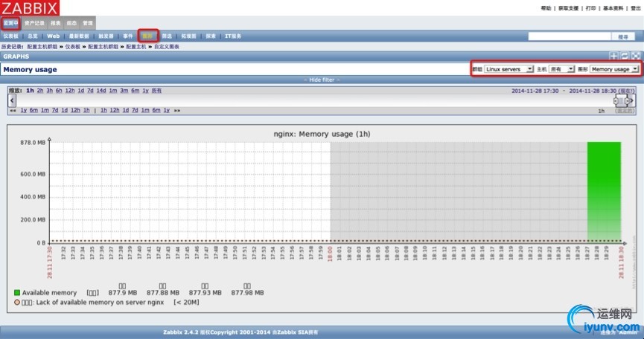Image resolution: width=644 pixels, height=339 pixels.
Task: Click the left arrow of the time scrollbar
Action: pyautogui.click(x=12, y=100)
